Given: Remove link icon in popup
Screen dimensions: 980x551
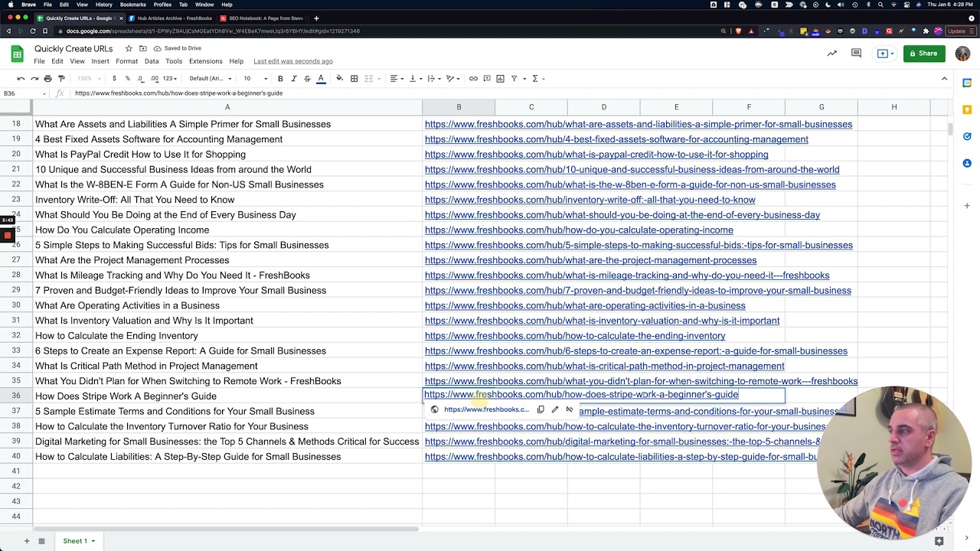Looking at the screenshot, I should click(570, 409).
